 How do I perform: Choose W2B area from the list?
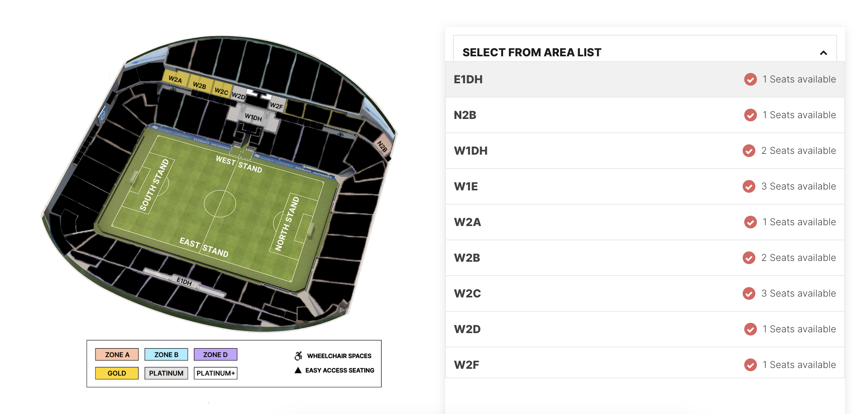click(645, 258)
